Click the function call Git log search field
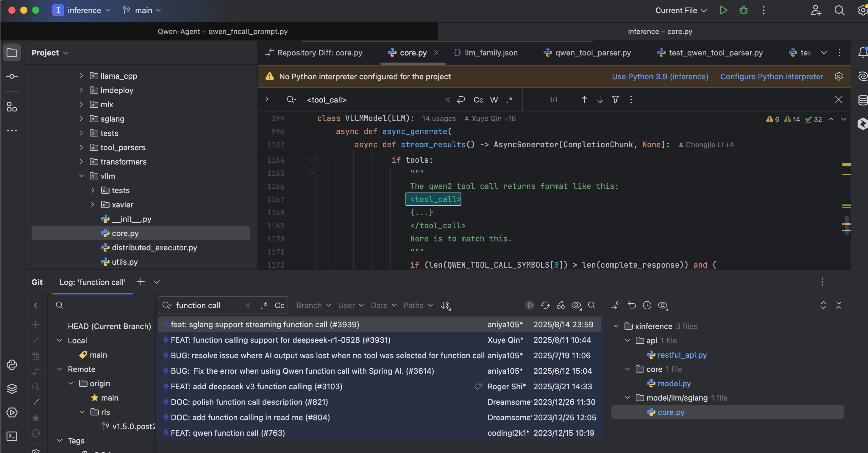 pyautogui.click(x=209, y=305)
